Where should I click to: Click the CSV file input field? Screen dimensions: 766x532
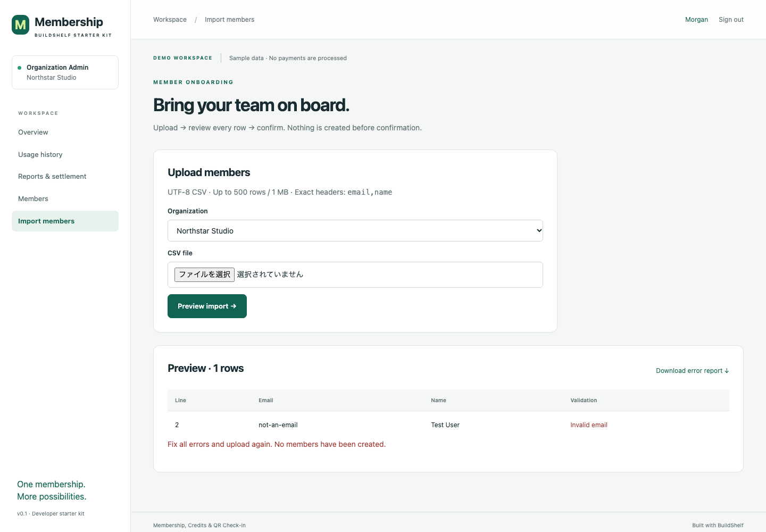coord(355,275)
